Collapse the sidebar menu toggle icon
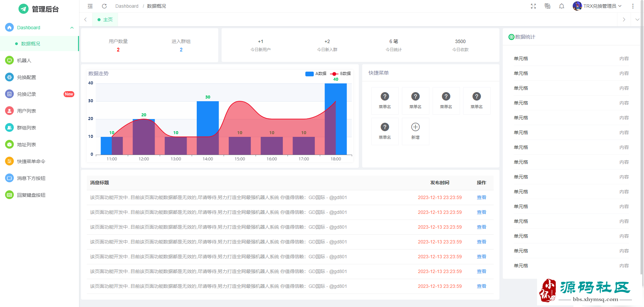Screen dimensions: 644x307 tap(90, 6)
